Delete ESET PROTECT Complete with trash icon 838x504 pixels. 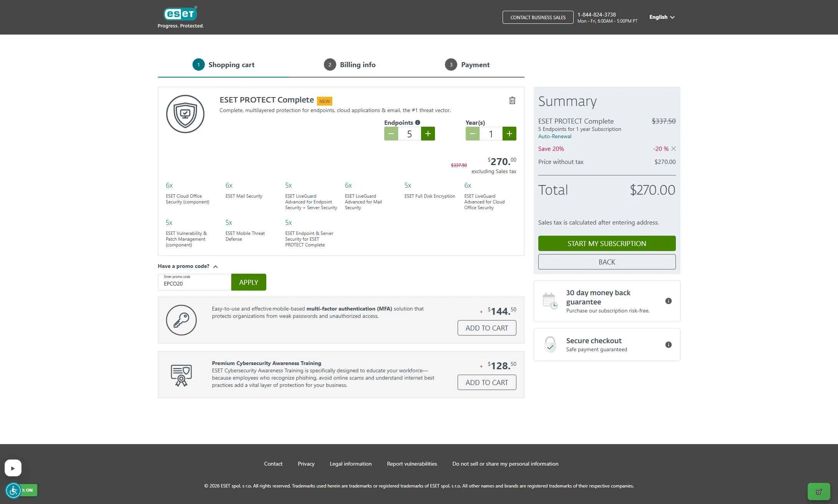512,101
